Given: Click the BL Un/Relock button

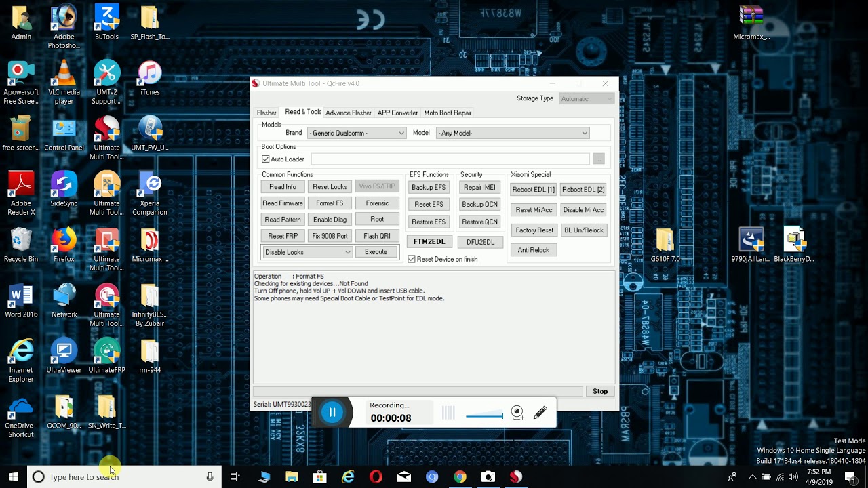Looking at the screenshot, I should pyautogui.click(x=584, y=230).
